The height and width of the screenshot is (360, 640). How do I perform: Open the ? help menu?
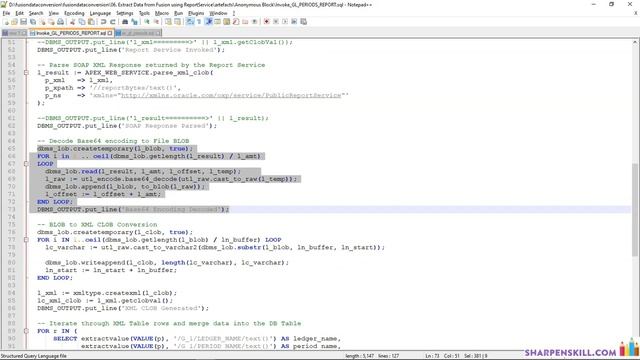[x=234, y=13]
